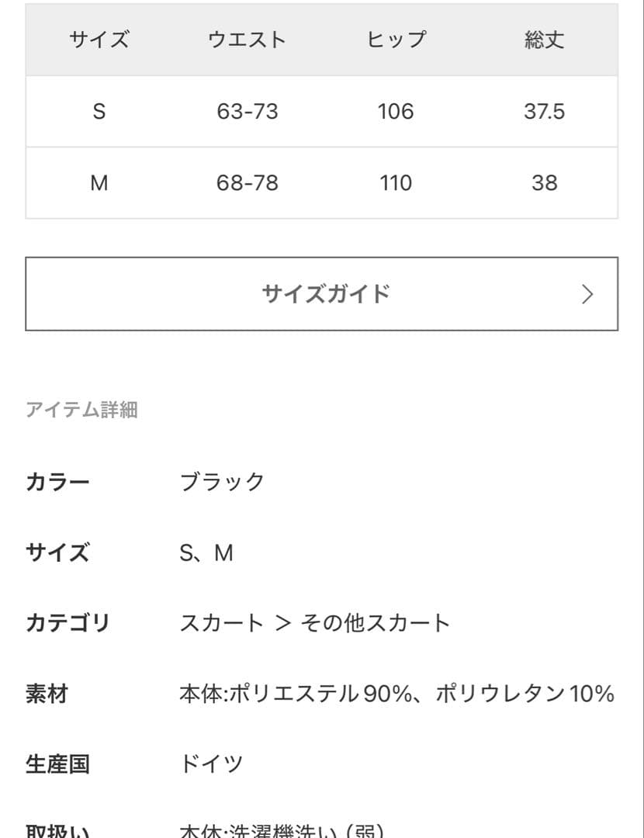Select the S size row label
Viewport: 644px width, 838px height.
pyautogui.click(x=99, y=112)
